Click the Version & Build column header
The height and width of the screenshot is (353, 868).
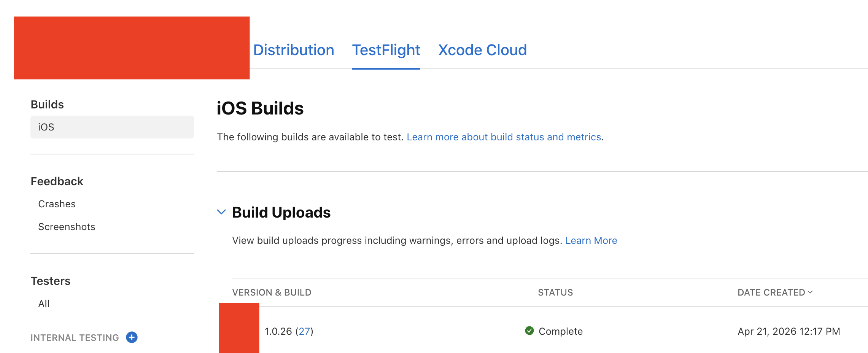(272, 293)
